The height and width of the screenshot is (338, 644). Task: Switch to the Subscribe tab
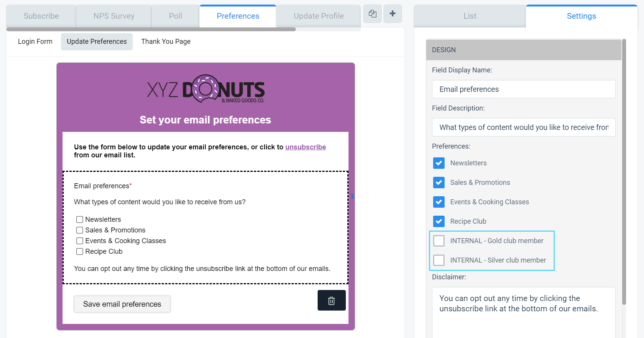[41, 16]
